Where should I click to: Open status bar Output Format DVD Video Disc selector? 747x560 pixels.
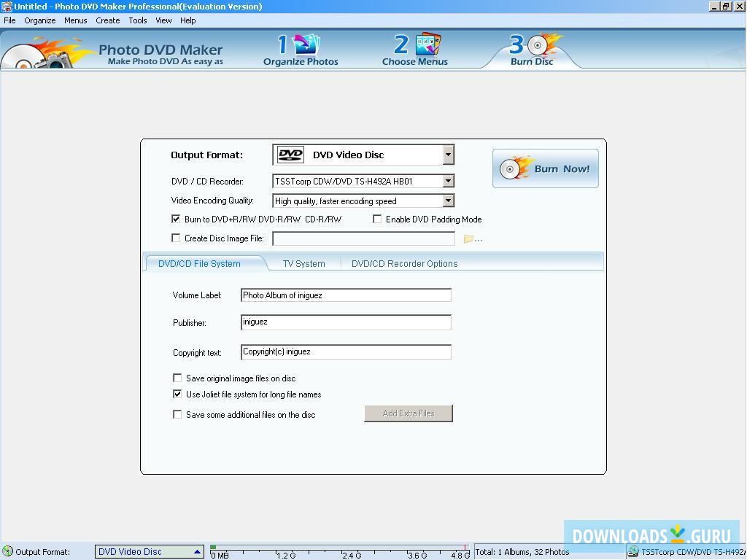coord(150,552)
